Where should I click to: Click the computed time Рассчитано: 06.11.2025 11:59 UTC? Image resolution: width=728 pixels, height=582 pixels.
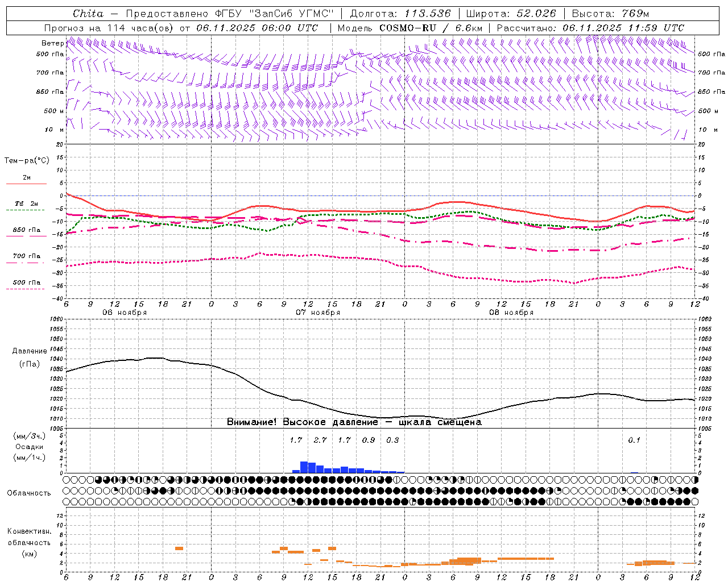point(590,28)
